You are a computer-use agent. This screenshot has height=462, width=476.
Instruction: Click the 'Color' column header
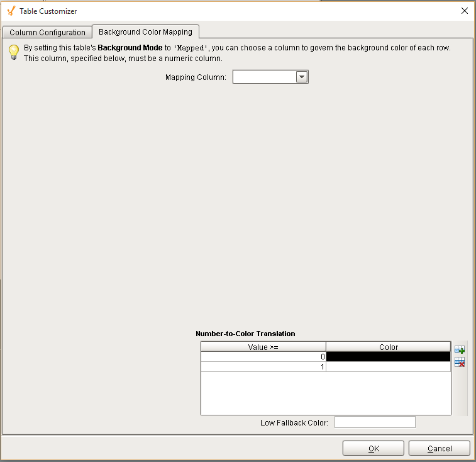tap(388, 347)
